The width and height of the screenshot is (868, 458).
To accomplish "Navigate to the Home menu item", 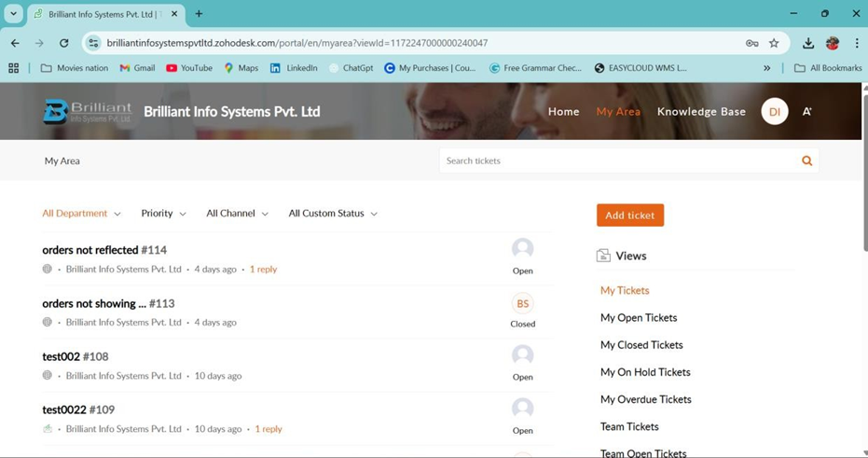I will point(563,111).
